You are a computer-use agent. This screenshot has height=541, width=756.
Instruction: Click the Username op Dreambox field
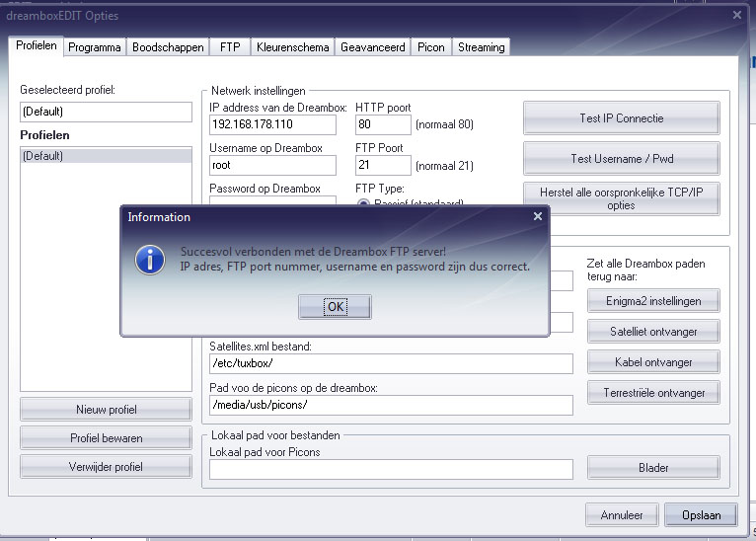pos(273,166)
